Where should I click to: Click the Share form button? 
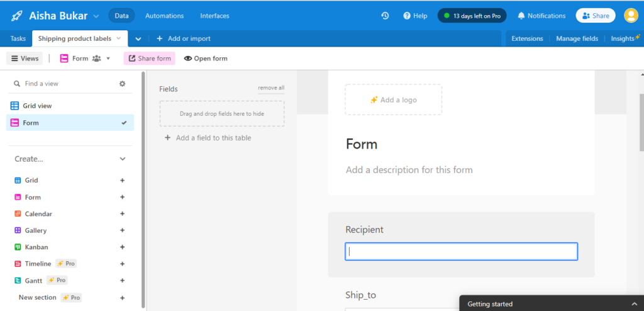[150, 59]
